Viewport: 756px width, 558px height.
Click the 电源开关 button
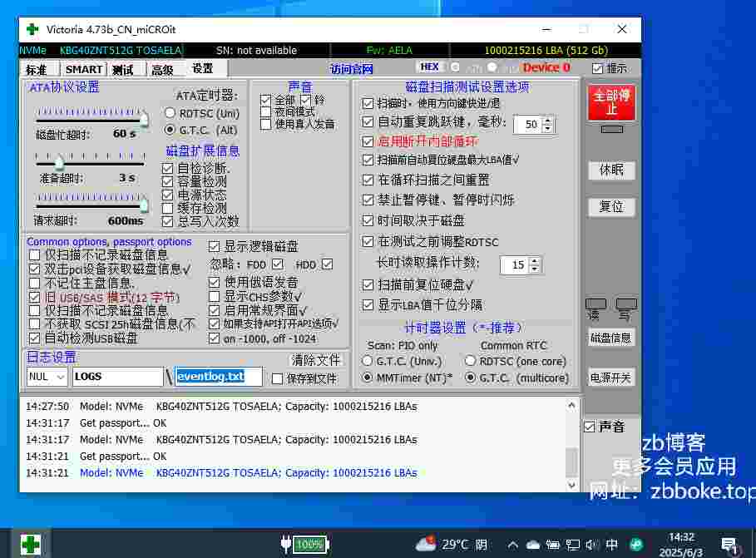click(x=611, y=378)
